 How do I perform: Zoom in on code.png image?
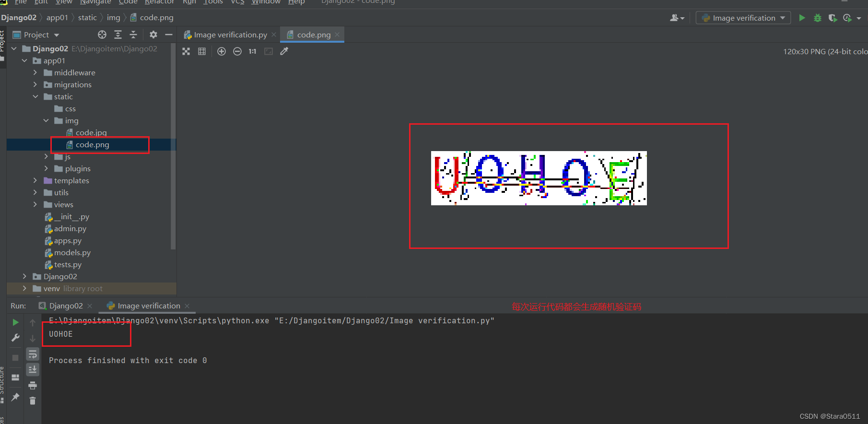221,51
